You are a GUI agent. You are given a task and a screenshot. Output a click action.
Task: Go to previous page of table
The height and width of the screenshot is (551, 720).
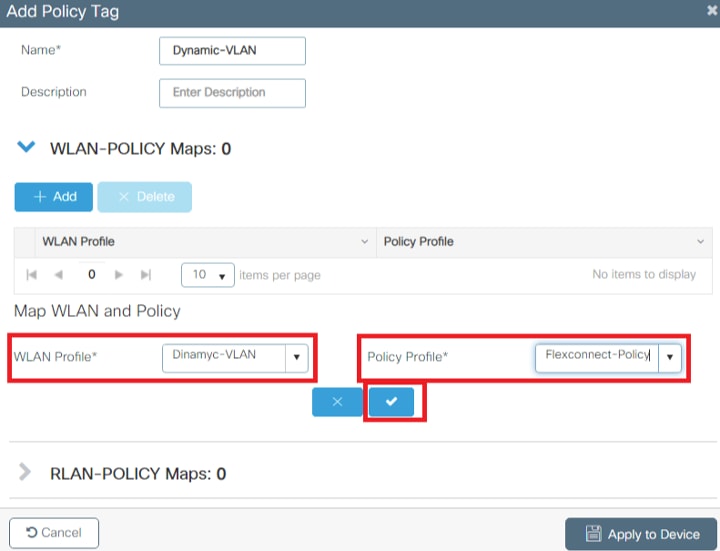click(x=58, y=275)
